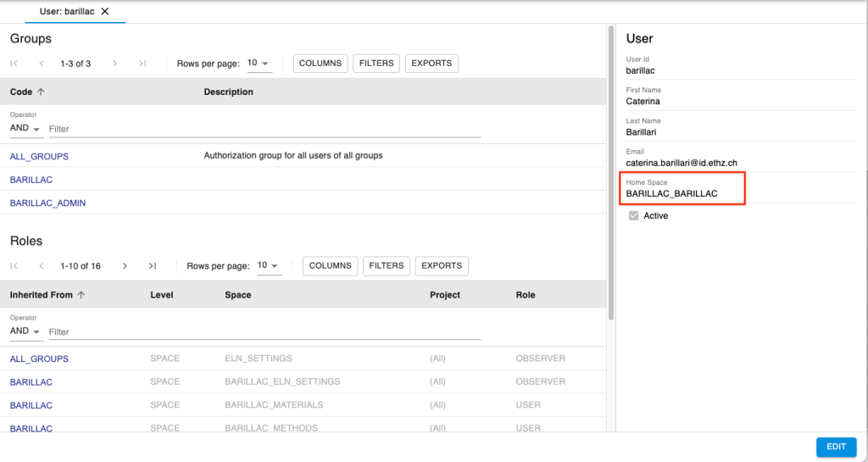Viewport: 868px width, 462px height.
Task: Select the BARILLAC_MATERIALS space cell
Action: coord(274,405)
